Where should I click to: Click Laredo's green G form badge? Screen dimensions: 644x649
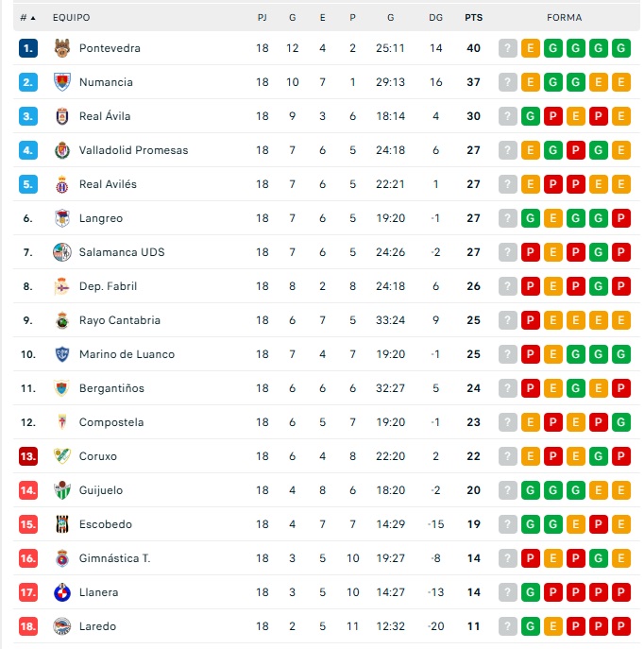coord(531,626)
